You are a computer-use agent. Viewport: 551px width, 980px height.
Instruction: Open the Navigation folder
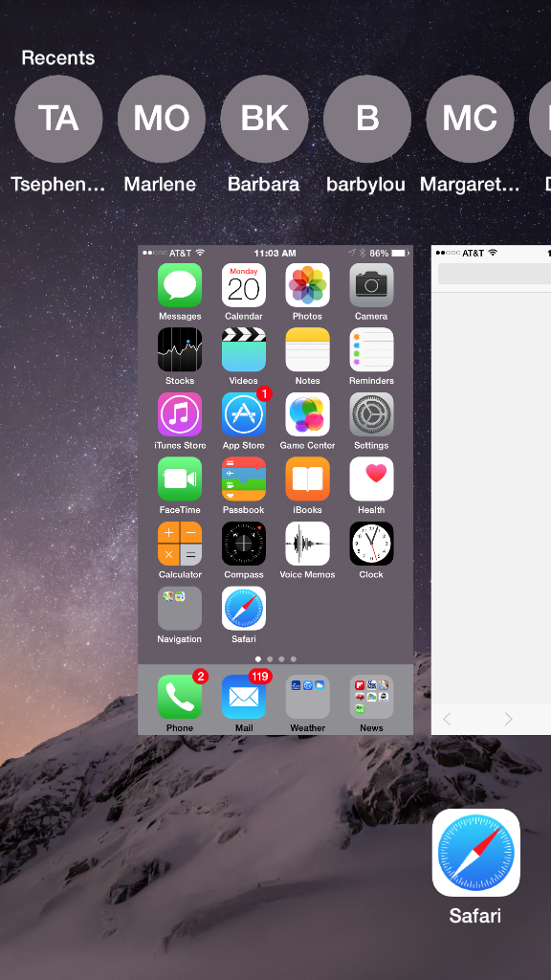(180, 608)
